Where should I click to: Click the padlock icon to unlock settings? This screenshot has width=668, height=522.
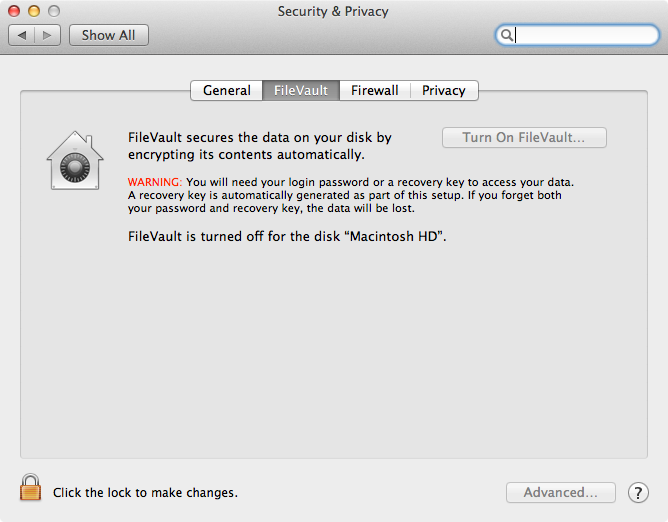(x=30, y=487)
